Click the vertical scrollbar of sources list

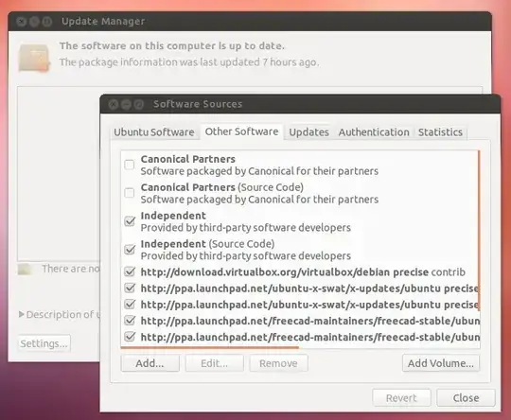click(479, 231)
